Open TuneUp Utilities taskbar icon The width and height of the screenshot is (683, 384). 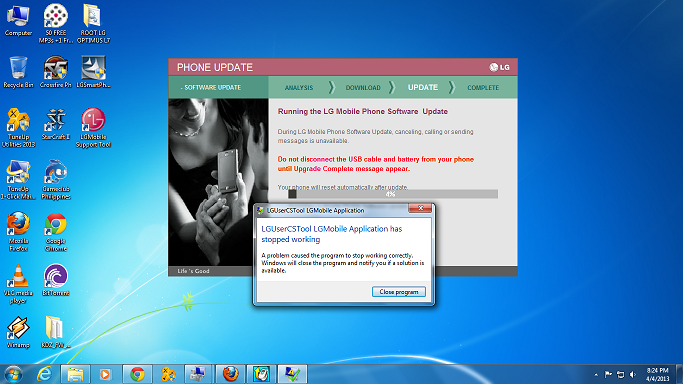coord(168,374)
